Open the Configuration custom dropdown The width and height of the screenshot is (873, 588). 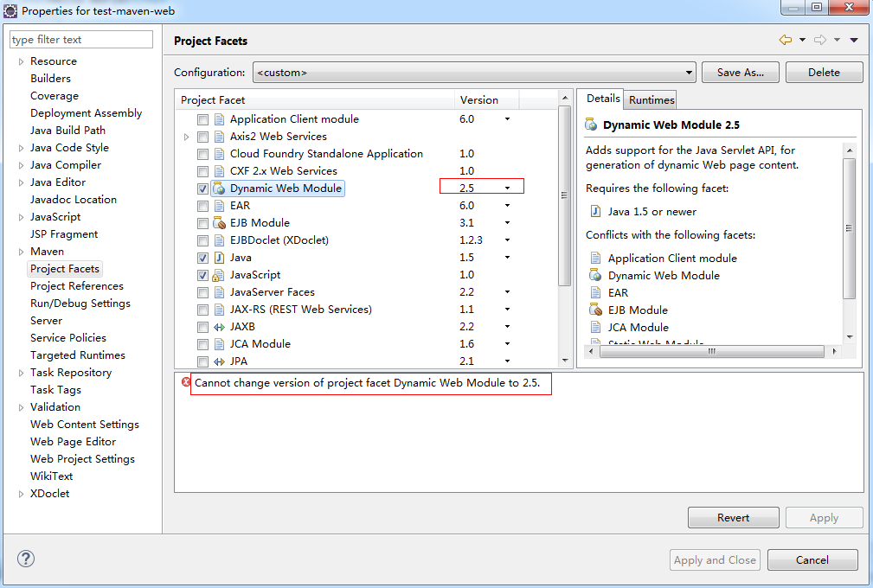click(x=474, y=73)
